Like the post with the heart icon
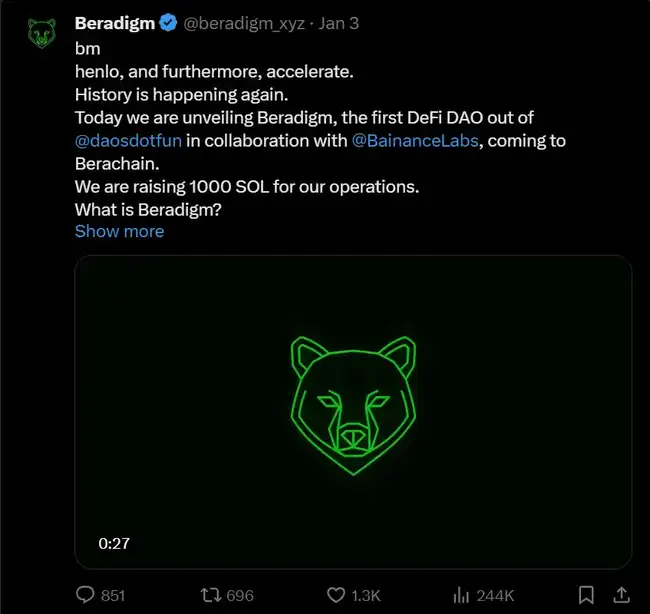Screen dimensions: 650x614 335,595
